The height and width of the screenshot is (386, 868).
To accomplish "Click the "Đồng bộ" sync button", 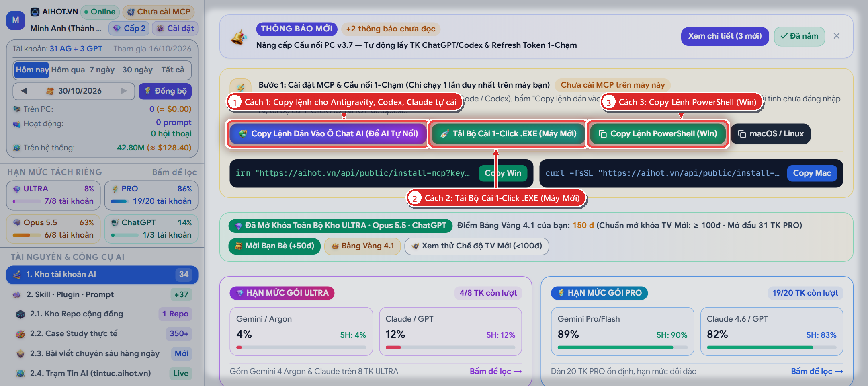I will click(x=165, y=91).
